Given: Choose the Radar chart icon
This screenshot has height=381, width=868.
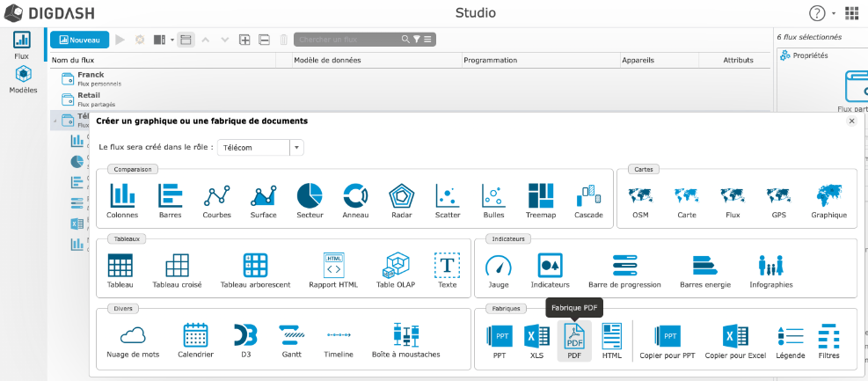Looking at the screenshot, I should (x=401, y=200).
